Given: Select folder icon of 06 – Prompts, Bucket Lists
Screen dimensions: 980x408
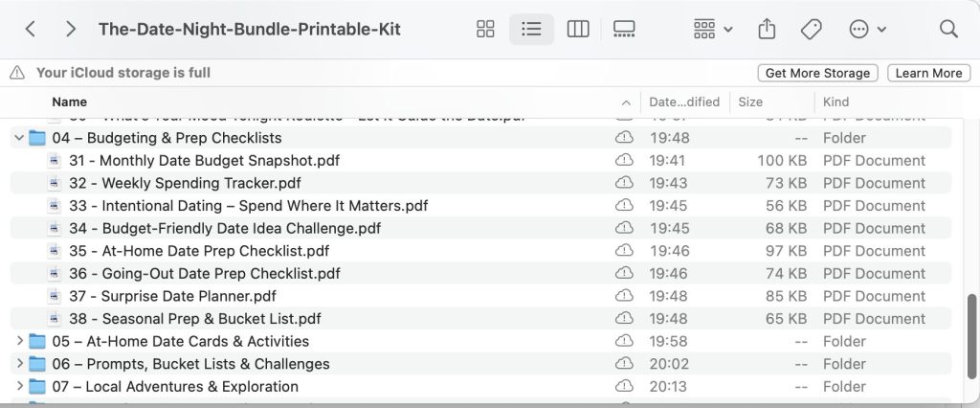Looking at the screenshot, I should tap(37, 364).
